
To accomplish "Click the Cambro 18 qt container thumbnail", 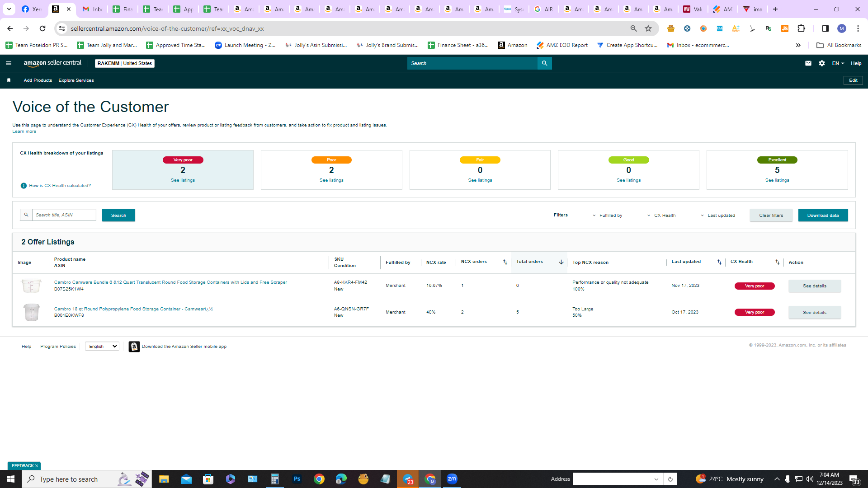I will tap(31, 312).
